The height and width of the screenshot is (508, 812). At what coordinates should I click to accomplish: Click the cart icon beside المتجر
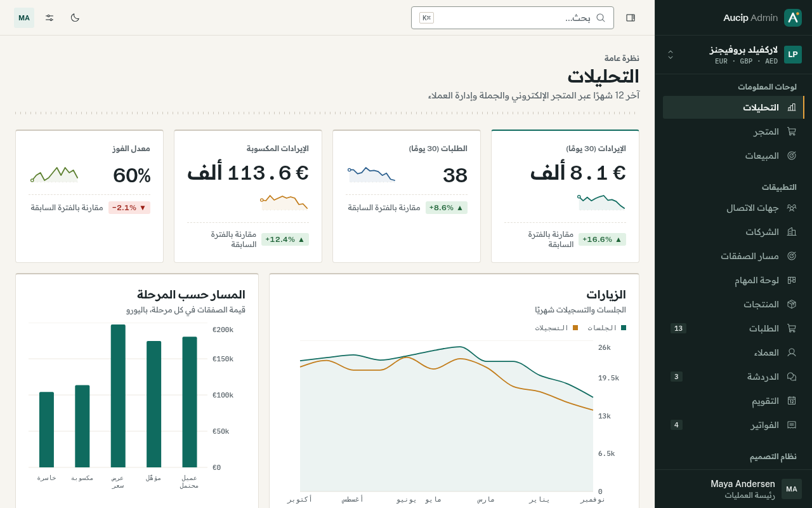(792, 131)
